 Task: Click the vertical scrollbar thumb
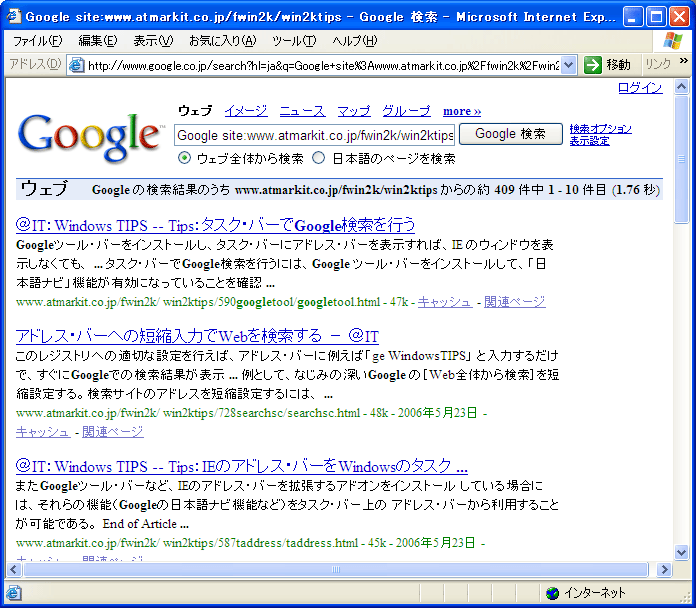[681, 160]
